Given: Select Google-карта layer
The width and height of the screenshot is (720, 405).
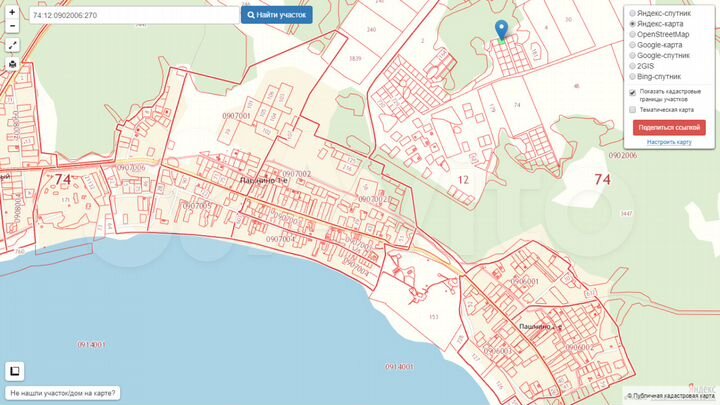Looking at the screenshot, I should (632, 45).
